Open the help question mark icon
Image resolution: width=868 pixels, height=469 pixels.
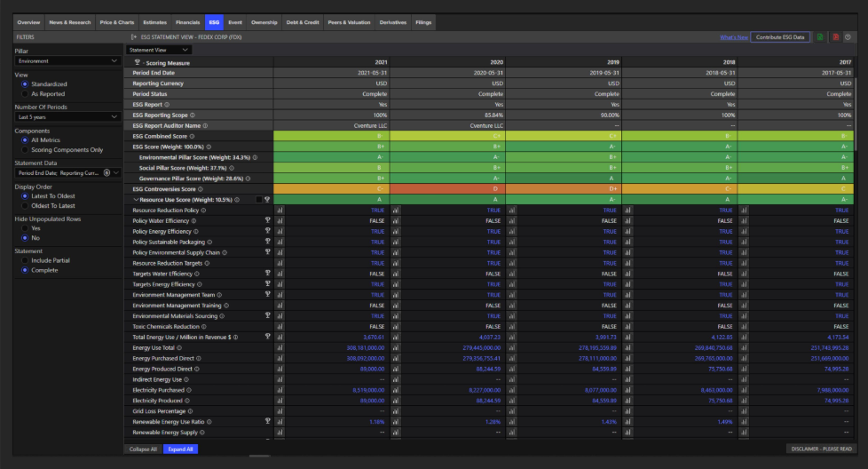pyautogui.click(x=848, y=37)
